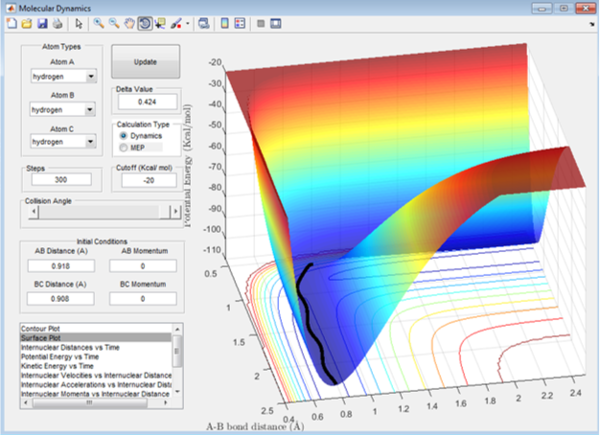The image size is (600, 435).
Task: Toggle the Rotate 3D tool
Action: (144, 22)
